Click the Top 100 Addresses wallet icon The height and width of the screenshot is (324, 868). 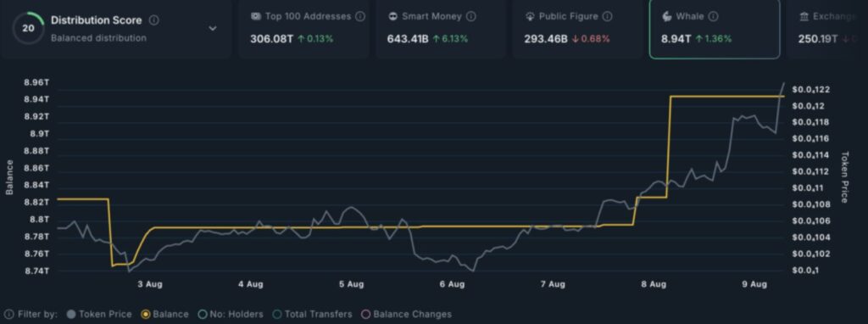(x=256, y=17)
